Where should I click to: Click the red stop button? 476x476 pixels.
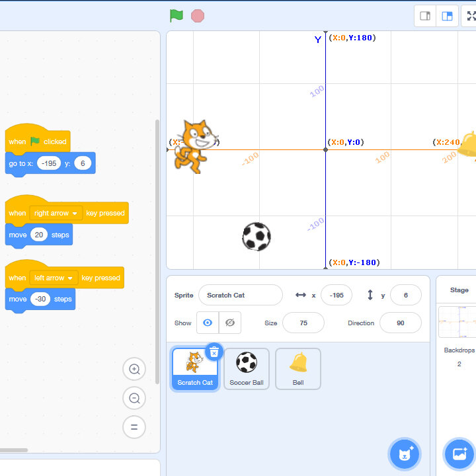pos(198,16)
